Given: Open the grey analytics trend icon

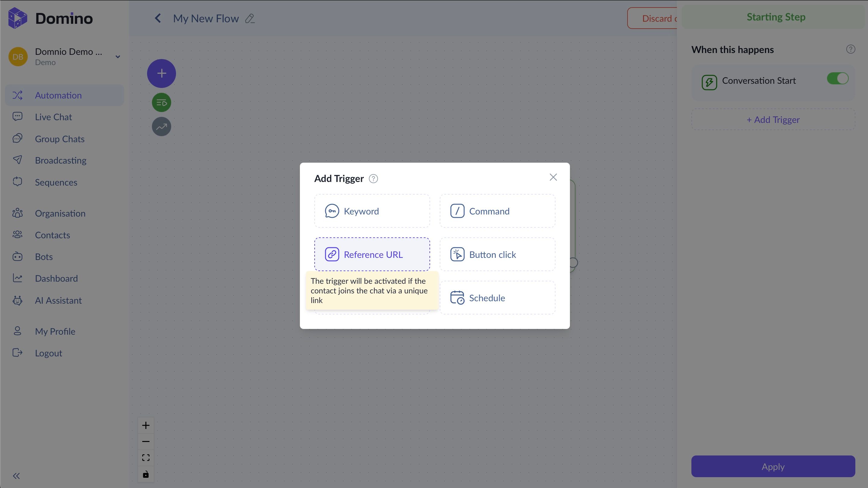Looking at the screenshot, I should coord(162,127).
